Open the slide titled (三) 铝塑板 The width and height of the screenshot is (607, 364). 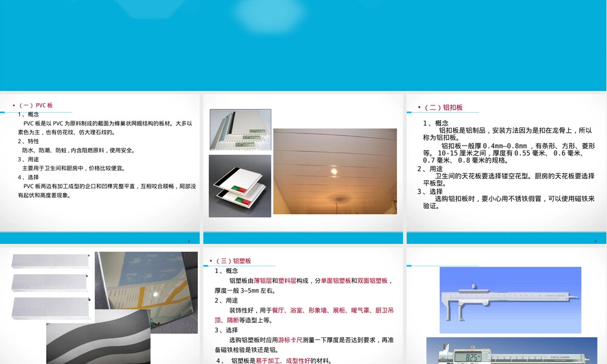click(303, 306)
